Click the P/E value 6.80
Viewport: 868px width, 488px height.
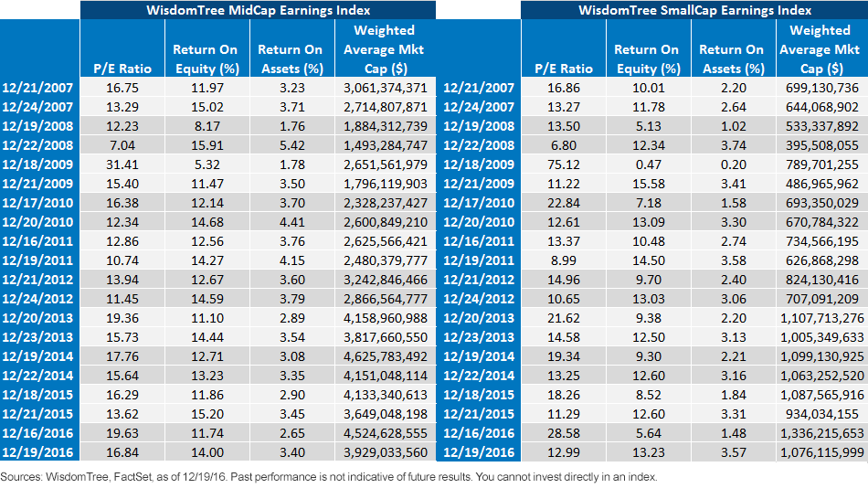(x=564, y=145)
